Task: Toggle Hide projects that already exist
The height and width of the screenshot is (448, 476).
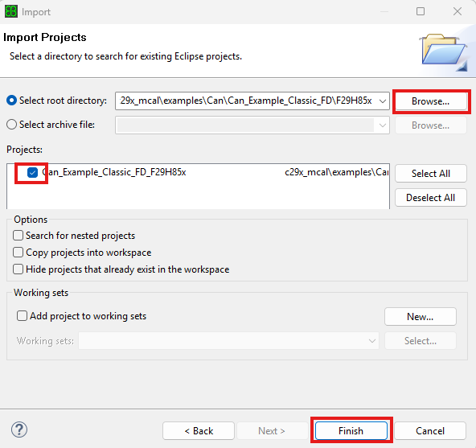Action: click(18, 269)
